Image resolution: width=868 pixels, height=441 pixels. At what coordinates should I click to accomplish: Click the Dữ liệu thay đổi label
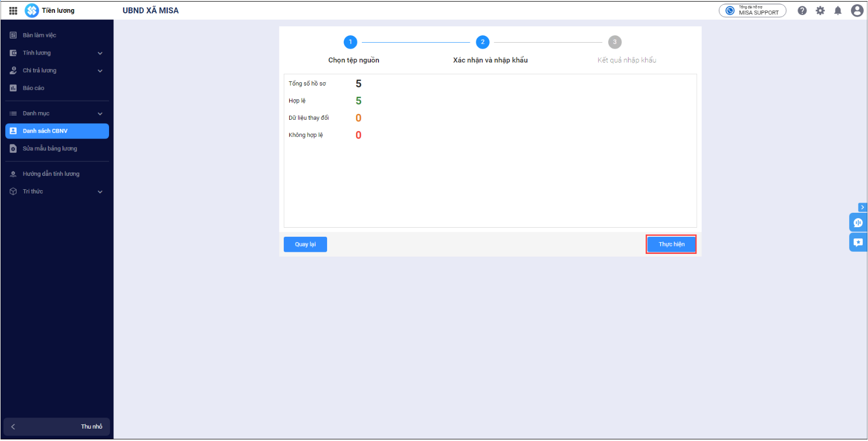coord(309,118)
